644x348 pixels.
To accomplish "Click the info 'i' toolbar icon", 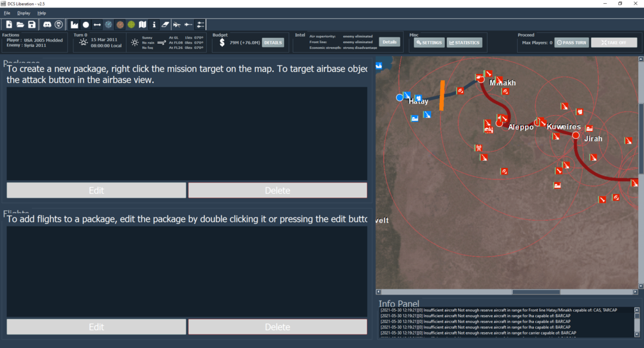I will 154,24.
